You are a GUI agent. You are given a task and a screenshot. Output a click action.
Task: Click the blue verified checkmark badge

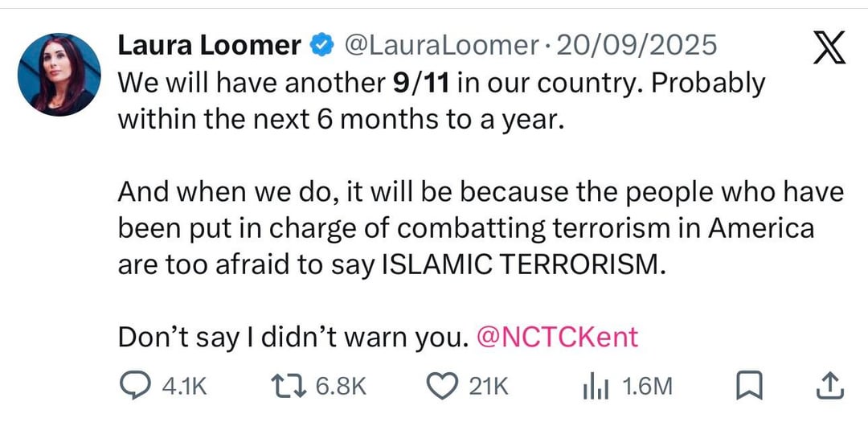point(321,46)
